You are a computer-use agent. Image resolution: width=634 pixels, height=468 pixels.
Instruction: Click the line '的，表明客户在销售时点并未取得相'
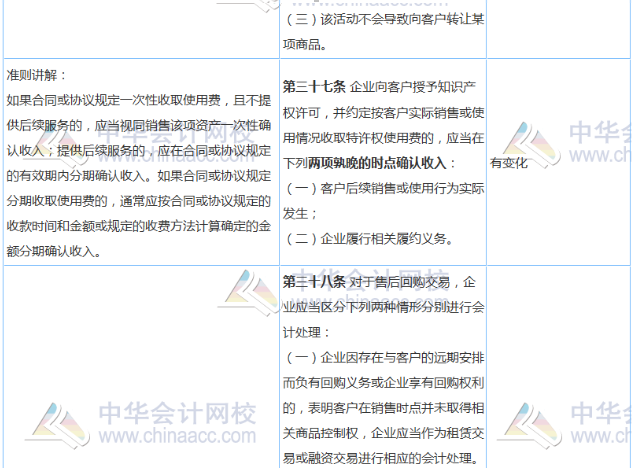(x=384, y=408)
